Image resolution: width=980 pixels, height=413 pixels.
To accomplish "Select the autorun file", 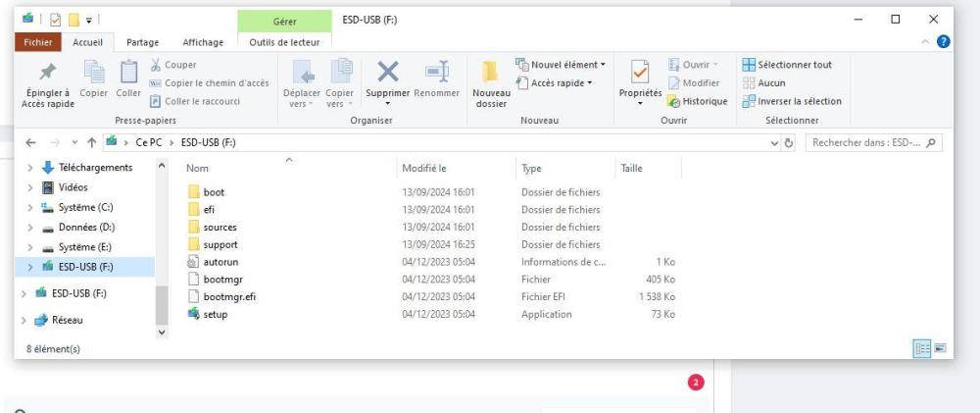I will click(220, 262).
